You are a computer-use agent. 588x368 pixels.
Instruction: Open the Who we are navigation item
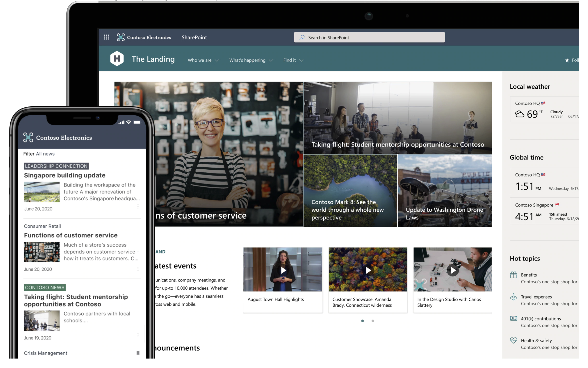click(200, 60)
